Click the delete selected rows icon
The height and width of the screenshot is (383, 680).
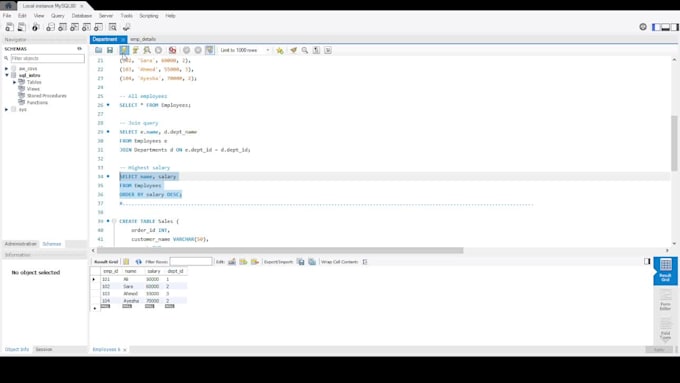coord(255,262)
